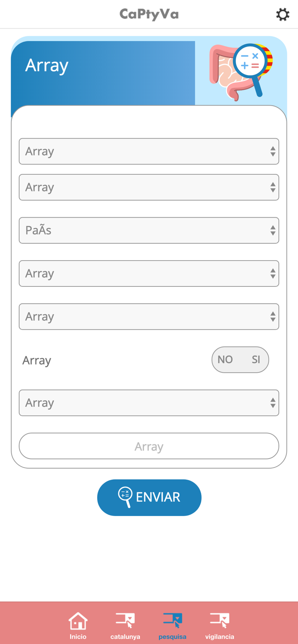Click the Array text input field

149,446
